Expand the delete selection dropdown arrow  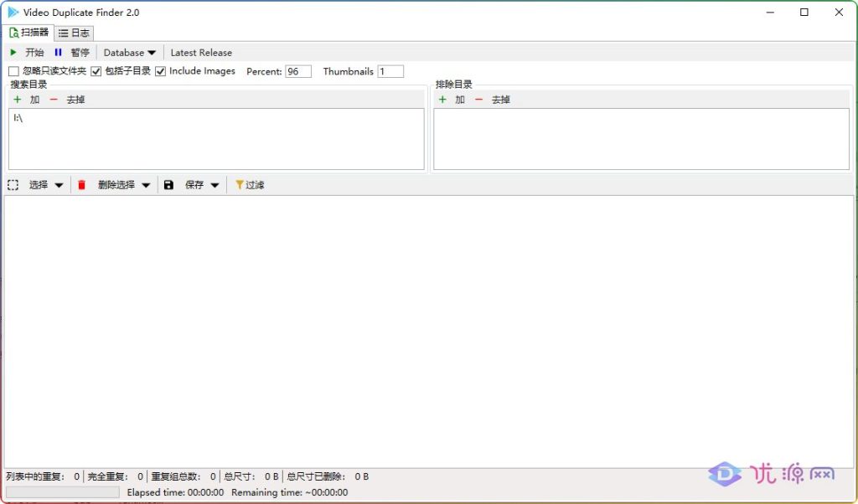[x=146, y=185]
